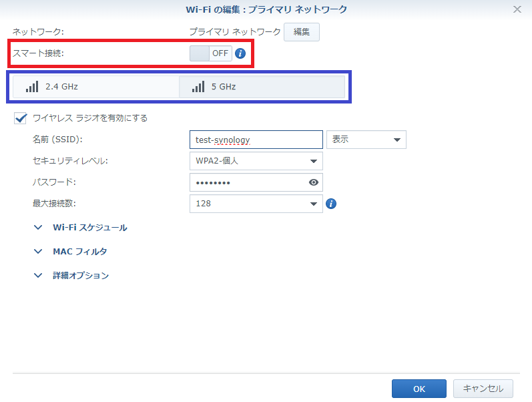Viewport: 532px width, 402px height.
Task: Toggle the スマート接続 OFF switch
Action: coord(211,53)
